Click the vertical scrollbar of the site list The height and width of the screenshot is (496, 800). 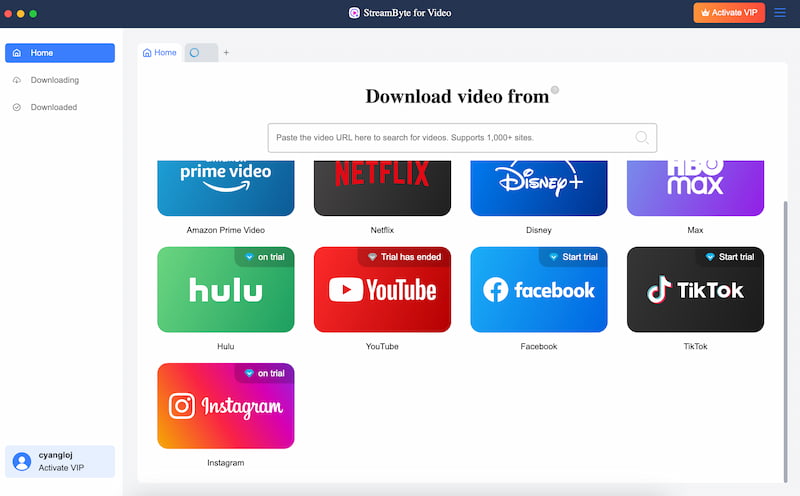click(785, 341)
